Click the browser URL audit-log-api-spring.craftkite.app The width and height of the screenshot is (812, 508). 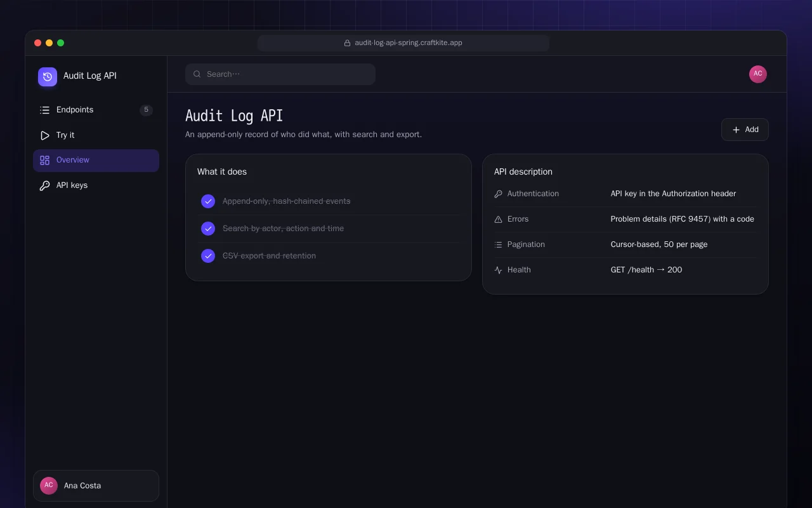coord(409,43)
